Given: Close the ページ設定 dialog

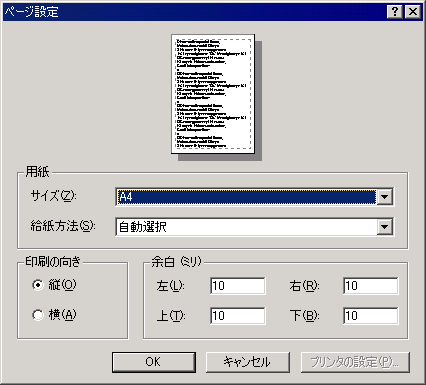Looking at the screenshot, I should (x=413, y=12).
